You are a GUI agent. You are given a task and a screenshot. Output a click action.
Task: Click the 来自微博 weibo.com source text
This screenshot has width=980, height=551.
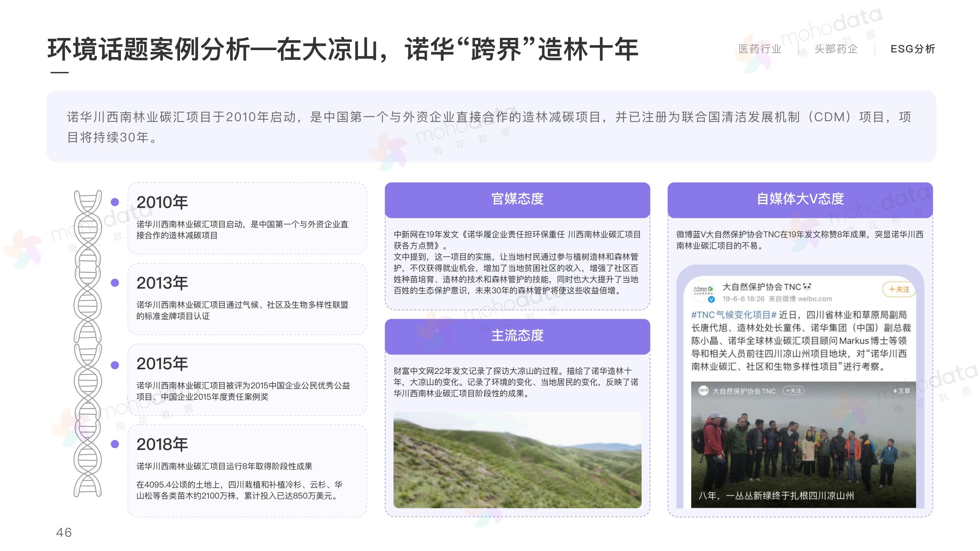click(800, 299)
